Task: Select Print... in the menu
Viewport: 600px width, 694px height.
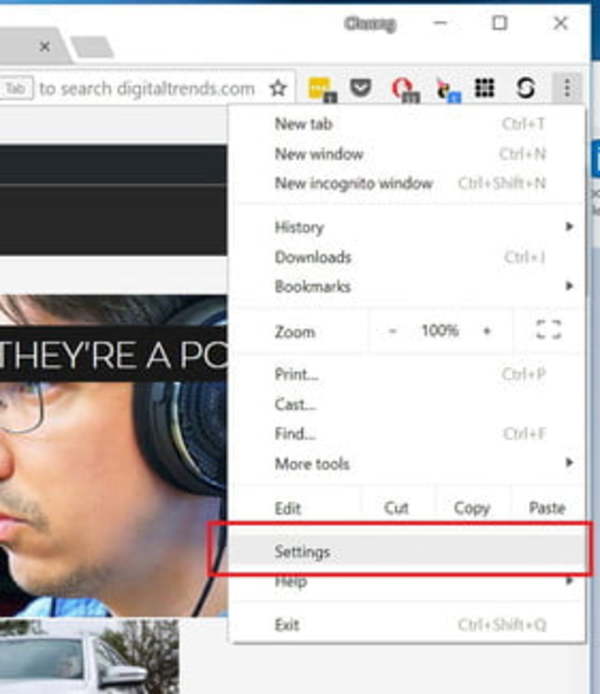Action: coord(407,374)
